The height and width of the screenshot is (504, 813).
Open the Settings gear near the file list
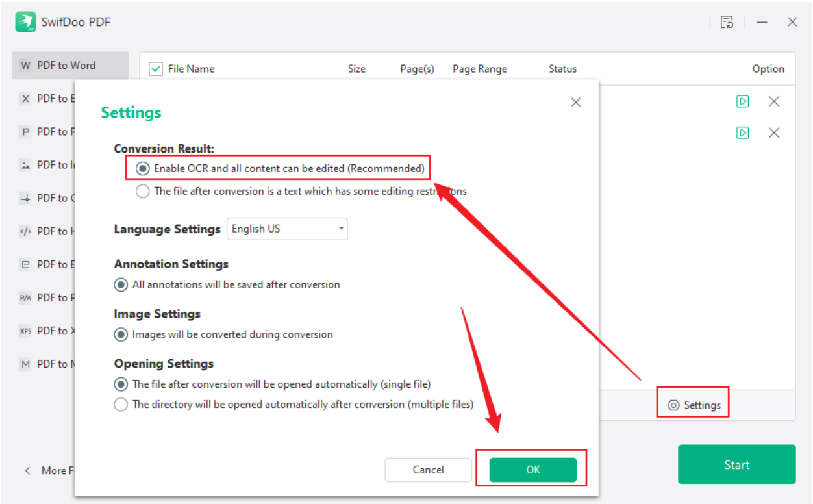click(x=692, y=404)
